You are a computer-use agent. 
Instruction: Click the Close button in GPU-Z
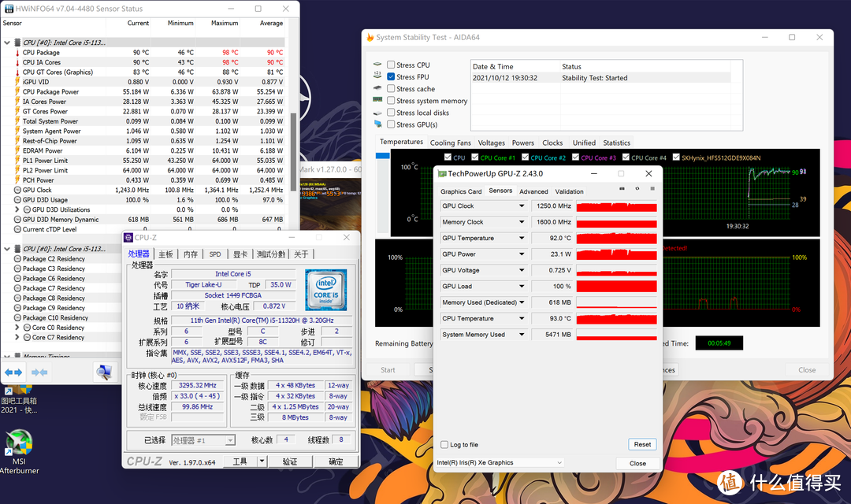pos(637,463)
